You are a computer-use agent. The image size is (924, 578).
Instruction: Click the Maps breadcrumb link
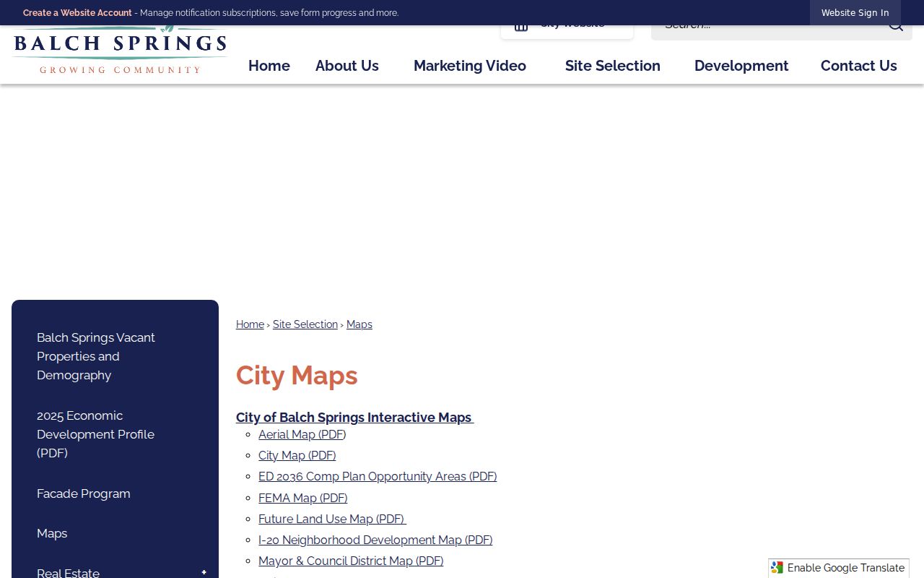[x=359, y=324]
